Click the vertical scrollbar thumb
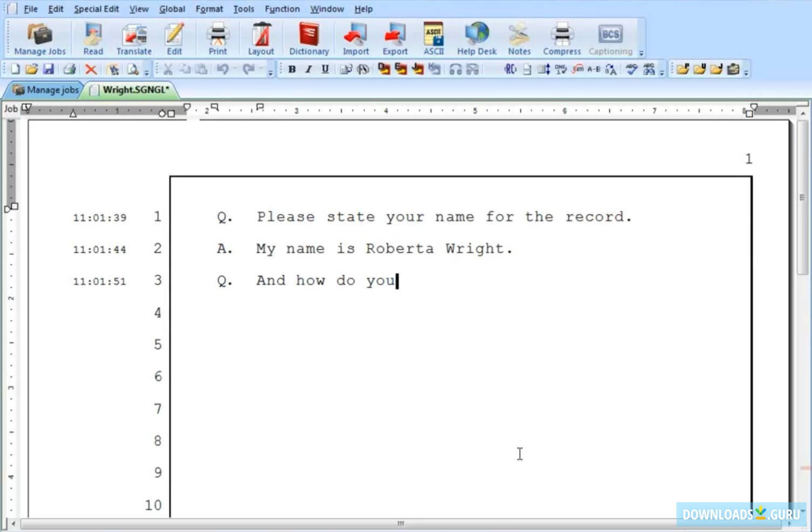The image size is (812, 532). [x=802, y=197]
